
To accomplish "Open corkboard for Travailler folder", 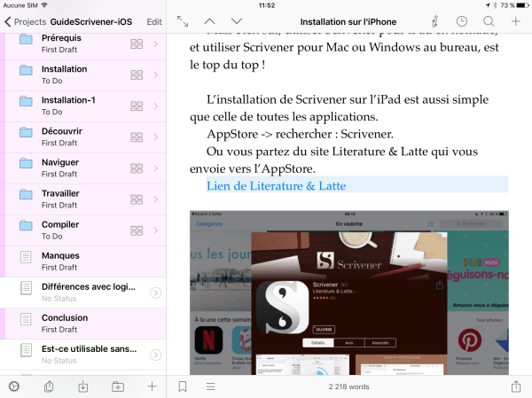I will tap(137, 199).
